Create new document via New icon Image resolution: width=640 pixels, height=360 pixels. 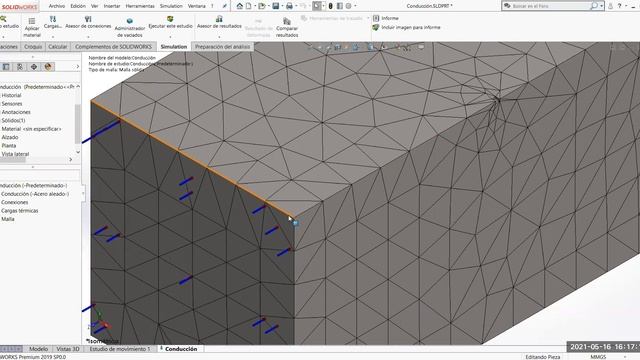[x=248, y=6]
